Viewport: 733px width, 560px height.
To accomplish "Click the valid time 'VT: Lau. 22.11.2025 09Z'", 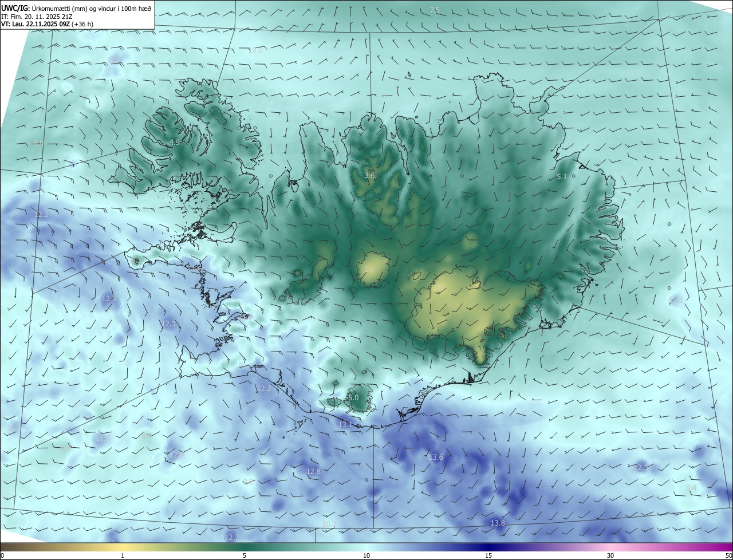I will [x=36, y=24].
